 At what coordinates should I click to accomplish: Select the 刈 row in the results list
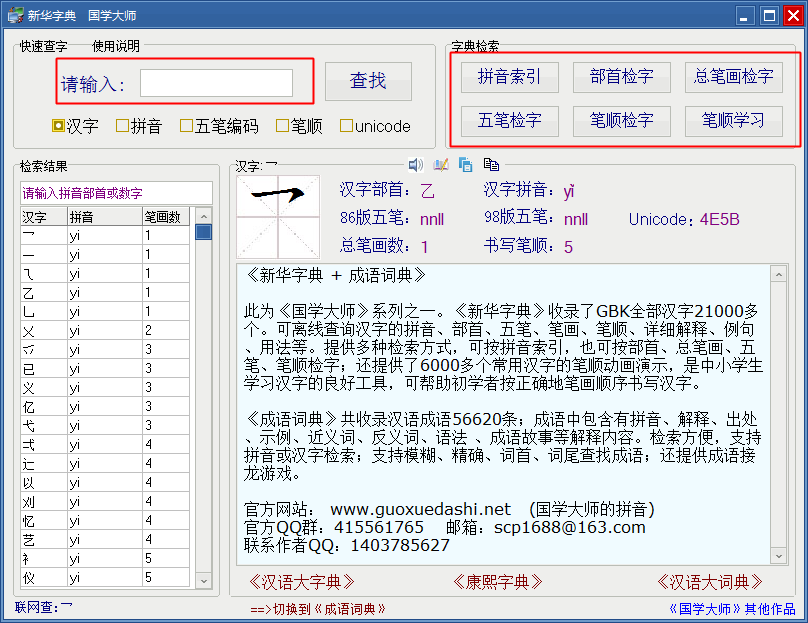105,502
